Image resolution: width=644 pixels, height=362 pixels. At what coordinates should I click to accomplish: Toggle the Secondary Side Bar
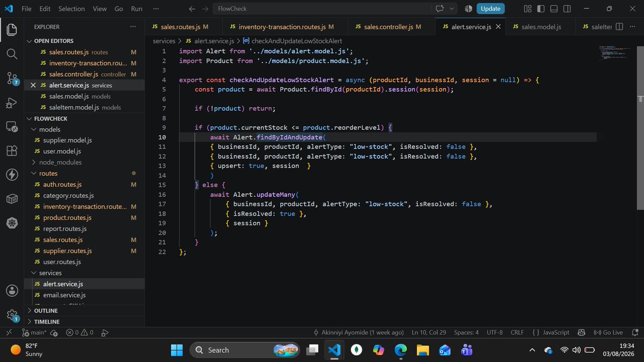pos(567,9)
